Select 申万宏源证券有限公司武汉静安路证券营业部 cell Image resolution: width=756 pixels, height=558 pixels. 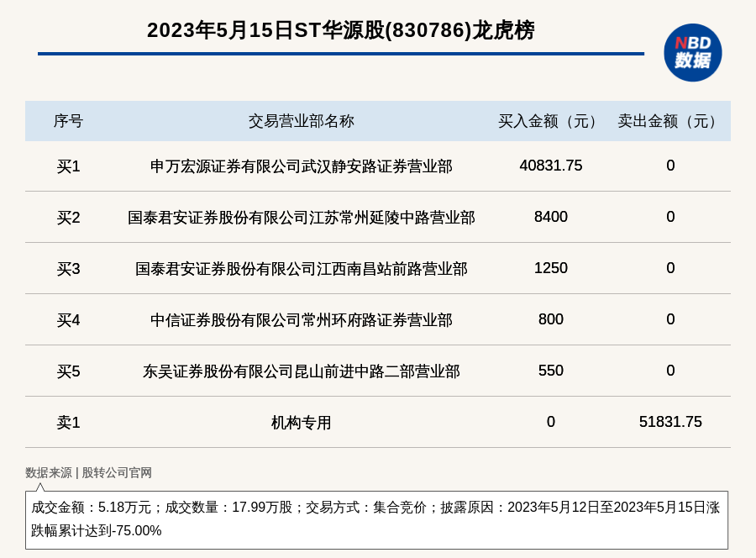click(302, 166)
